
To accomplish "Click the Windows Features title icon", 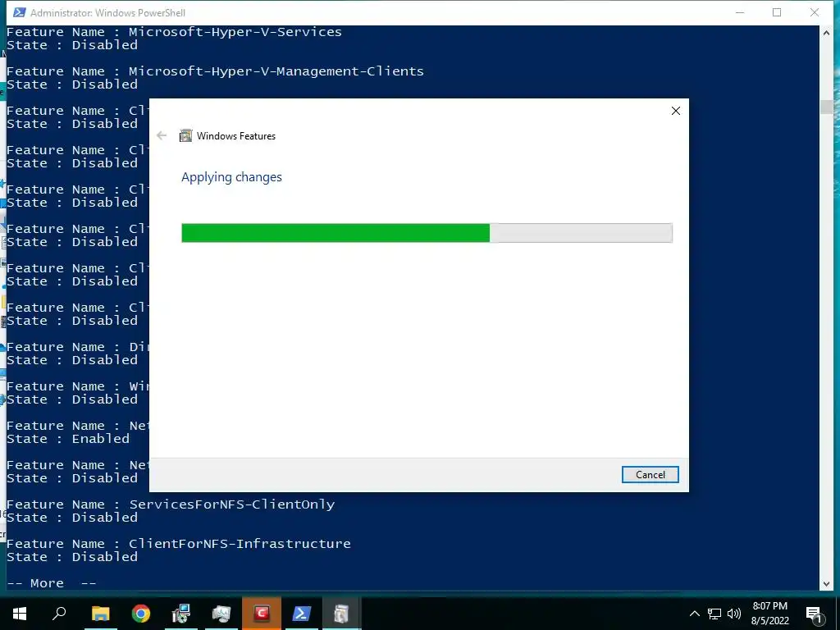I will pyautogui.click(x=185, y=135).
